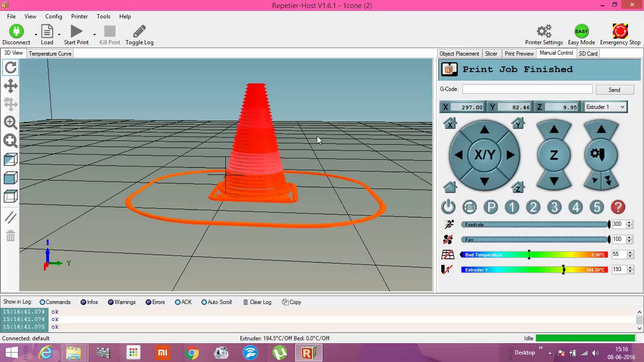Toggle the heated bed on/off icon
This screenshot has width=644, height=362.
click(x=448, y=255)
